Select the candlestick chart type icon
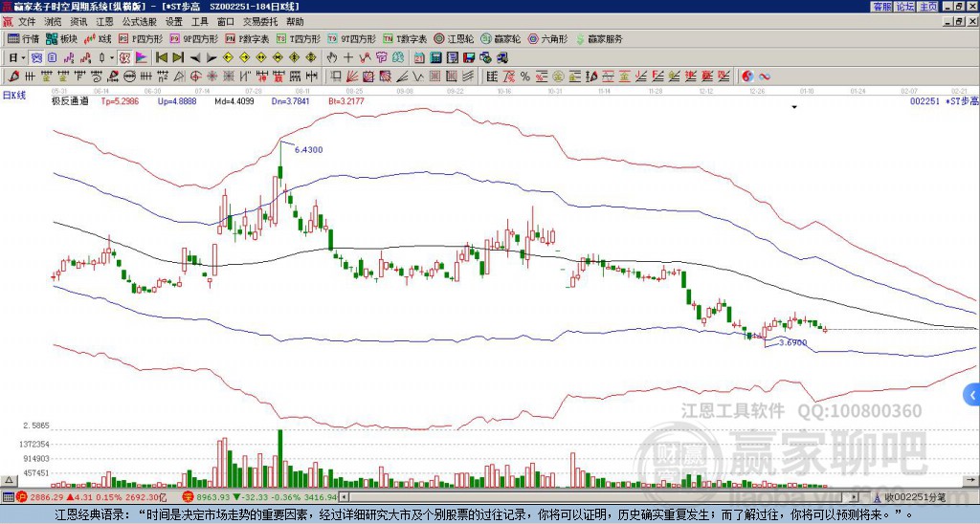980x524 pixels. [101, 58]
